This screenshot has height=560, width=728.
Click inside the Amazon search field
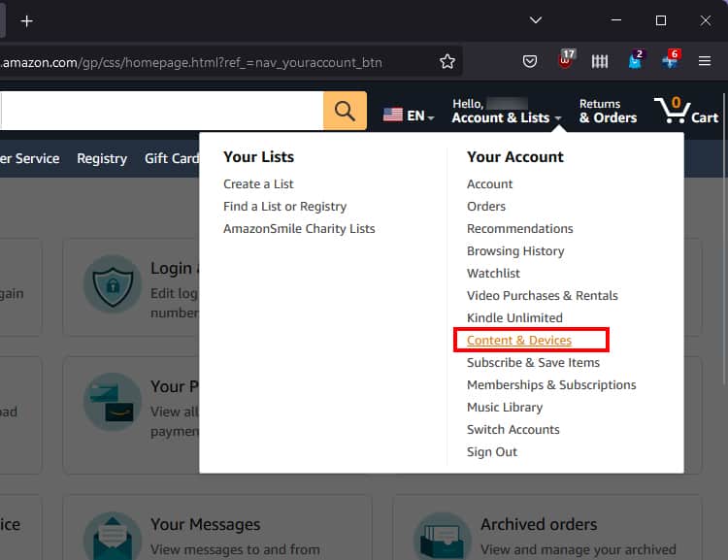point(160,111)
